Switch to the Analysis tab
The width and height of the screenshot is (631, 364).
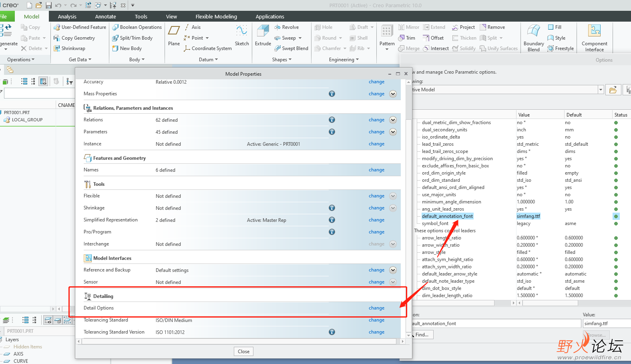(67, 16)
